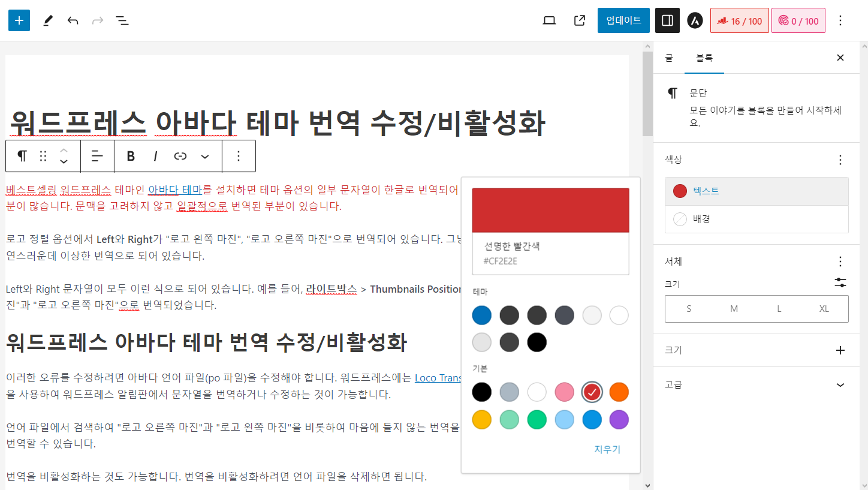Choose font size XL

click(x=824, y=309)
